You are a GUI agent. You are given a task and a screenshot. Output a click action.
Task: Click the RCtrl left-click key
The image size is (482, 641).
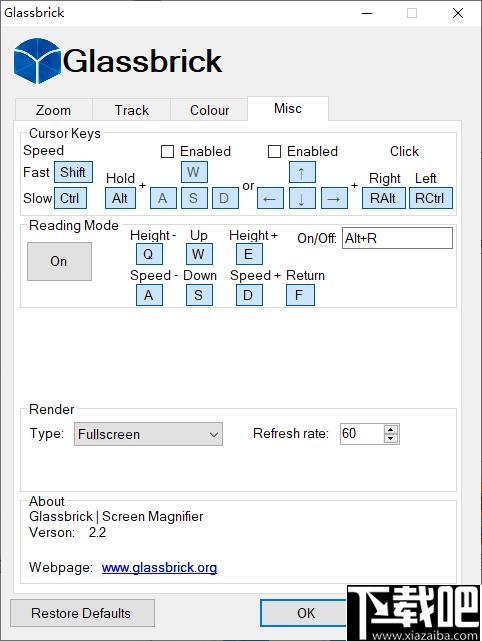431,198
